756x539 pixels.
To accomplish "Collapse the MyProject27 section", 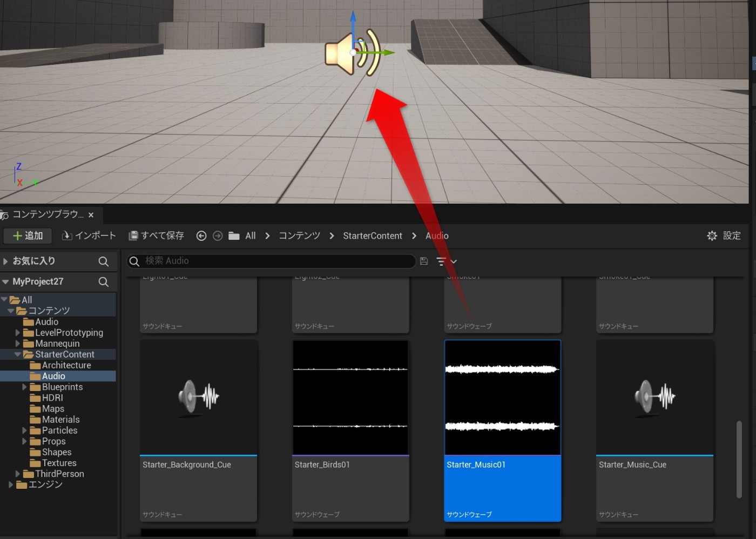I will pyautogui.click(x=5, y=281).
